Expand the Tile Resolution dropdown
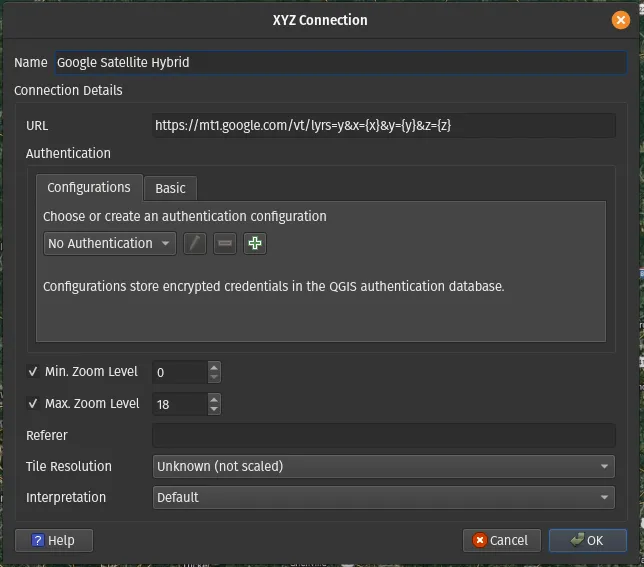Viewport: 644px width, 567px height. 384,466
